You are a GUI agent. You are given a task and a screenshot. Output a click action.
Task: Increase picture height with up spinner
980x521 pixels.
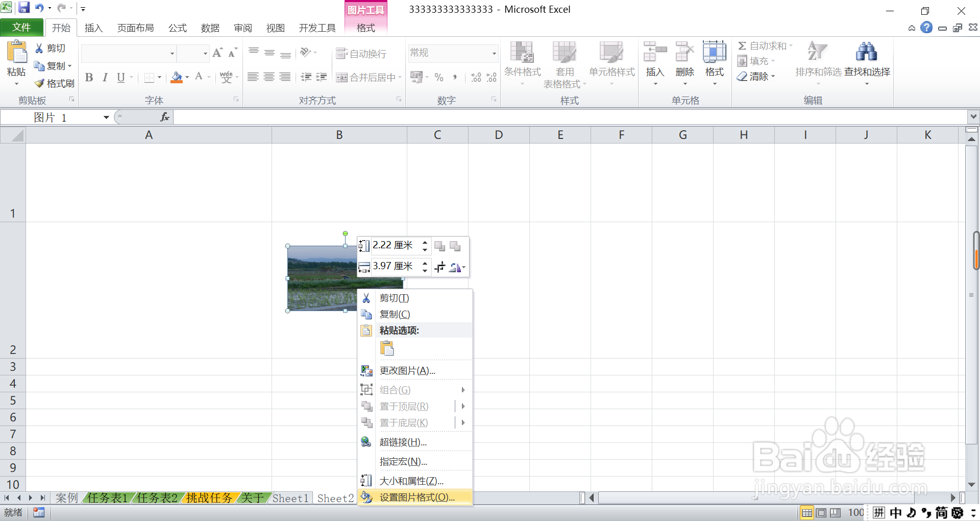(x=425, y=242)
